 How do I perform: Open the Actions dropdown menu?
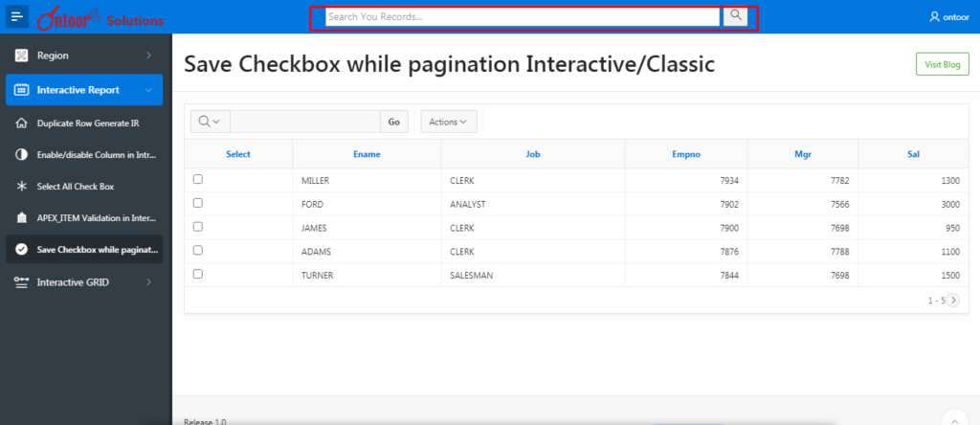448,122
